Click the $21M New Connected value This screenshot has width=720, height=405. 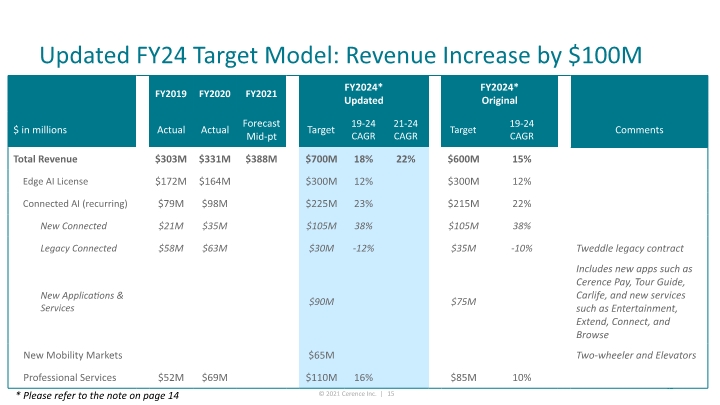click(x=171, y=226)
